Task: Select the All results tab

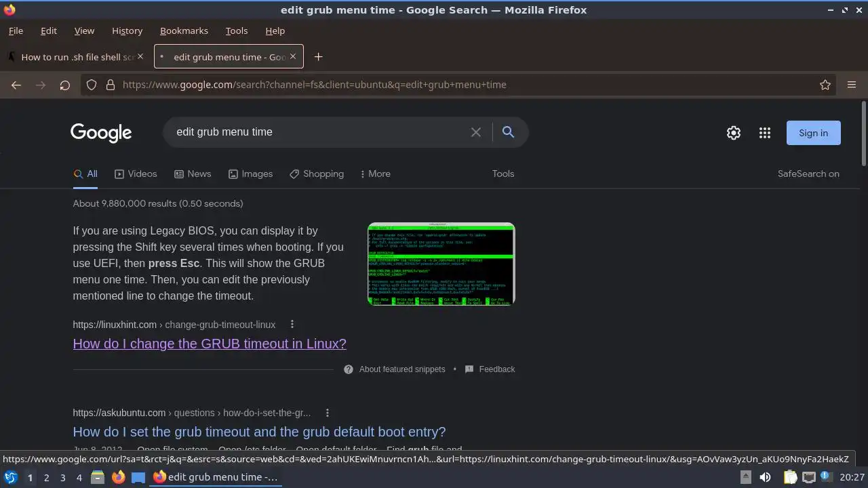Action: (85, 174)
